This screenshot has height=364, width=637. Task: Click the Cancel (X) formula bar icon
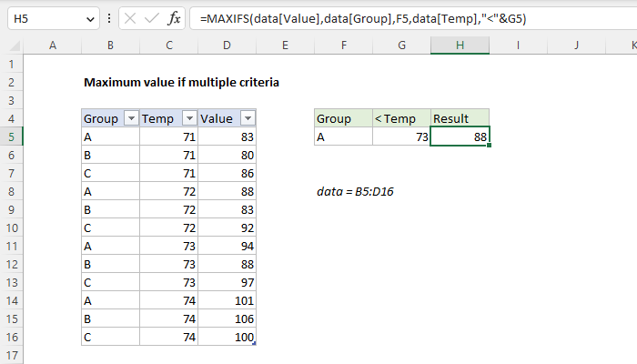130,19
